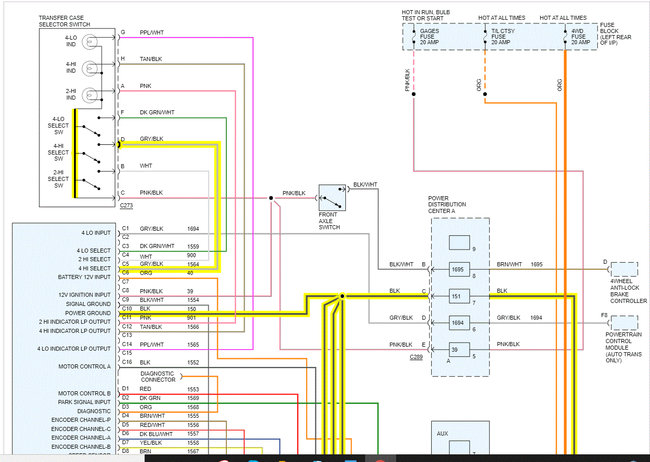Image resolution: width=650 pixels, height=462 pixels.
Task: Click the AUX box label
Action: [442, 433]
